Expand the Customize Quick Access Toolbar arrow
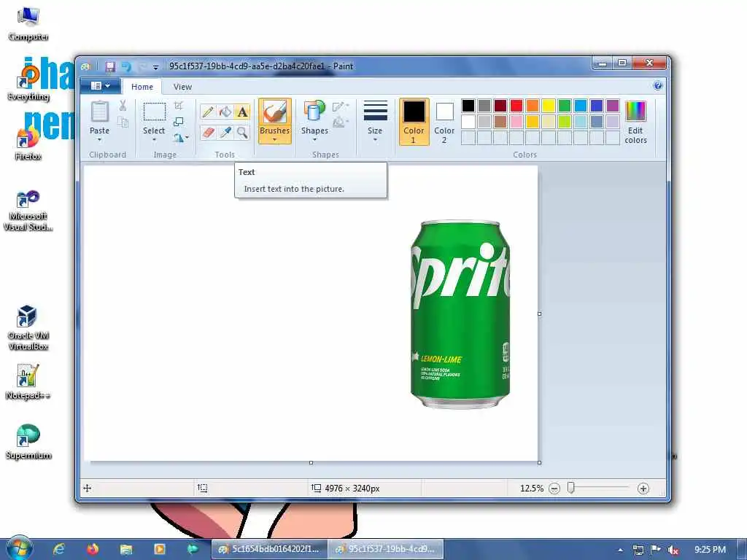Viewport: 747px width, 560px height. coord(155,67)
